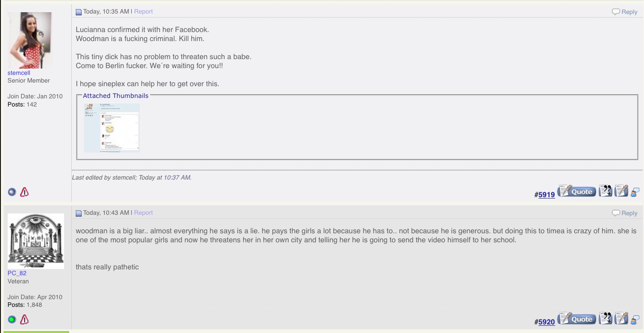Click the user-with-speech-bubble icon on post #5920
644x333 pixels.
(635, 320)
